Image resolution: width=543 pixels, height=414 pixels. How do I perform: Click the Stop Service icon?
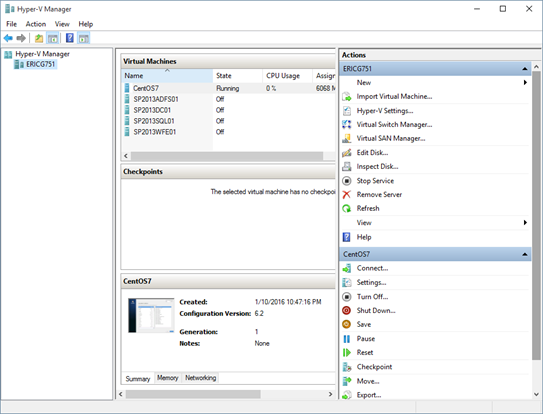click(347, 181)
